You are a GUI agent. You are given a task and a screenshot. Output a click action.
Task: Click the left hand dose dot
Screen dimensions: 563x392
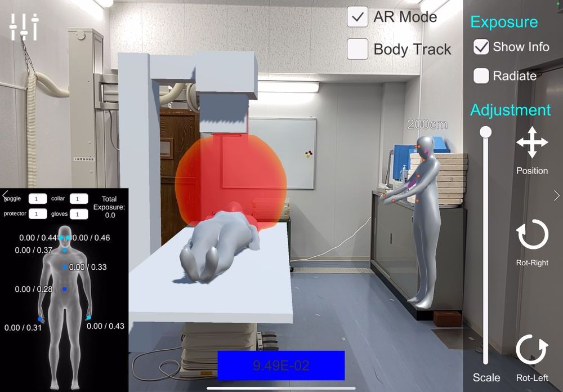click(x=89, y=318)
